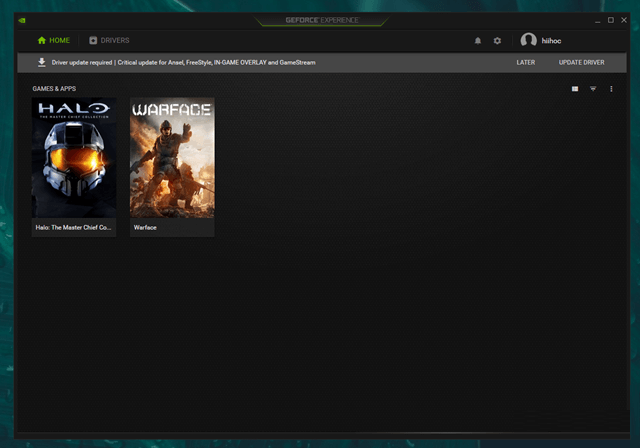The image size is (640, 448).
Task: Click the NVIDIA logo in title bar
Action: click(22, 20)
